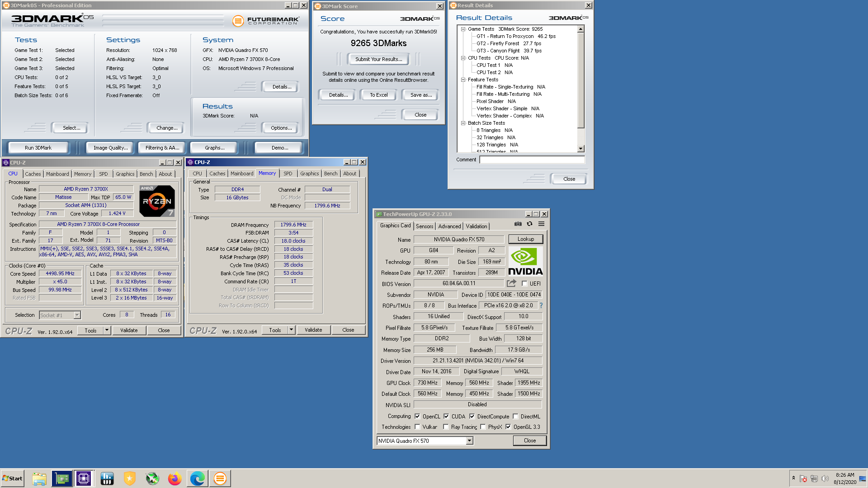
Task: Click the Action Center flag tray icon
Action: (x=803, y=479)
